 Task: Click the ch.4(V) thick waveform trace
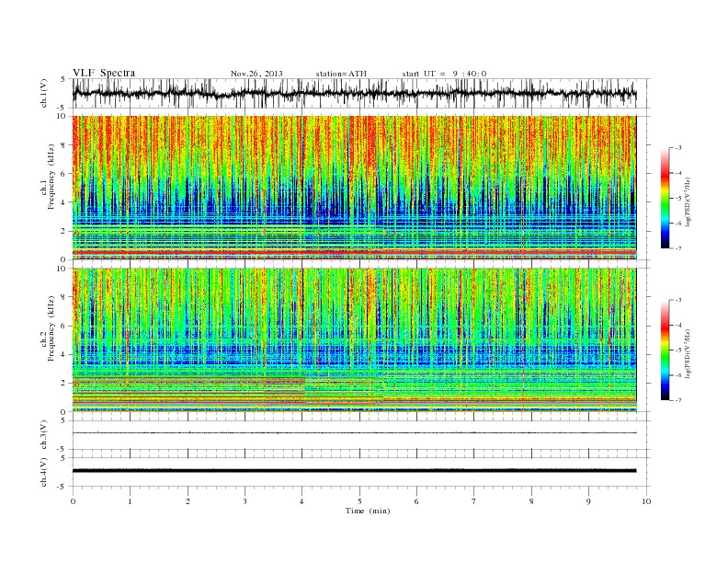click(355, 471)
